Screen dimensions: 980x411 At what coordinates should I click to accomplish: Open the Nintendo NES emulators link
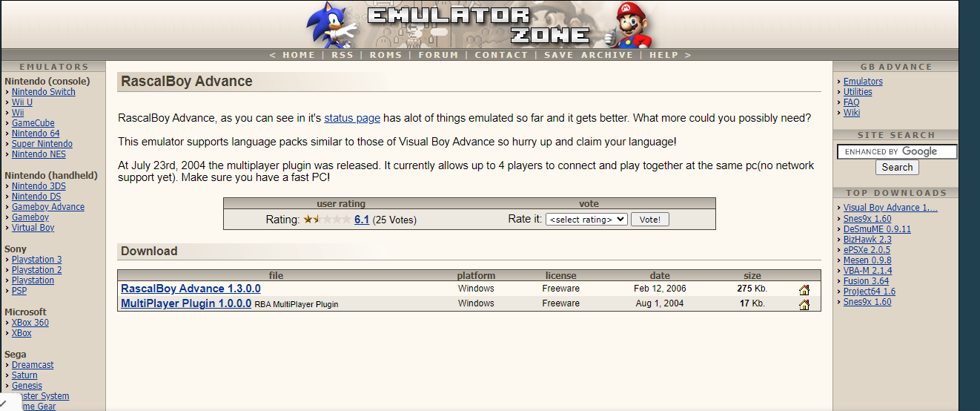[39, 154]
